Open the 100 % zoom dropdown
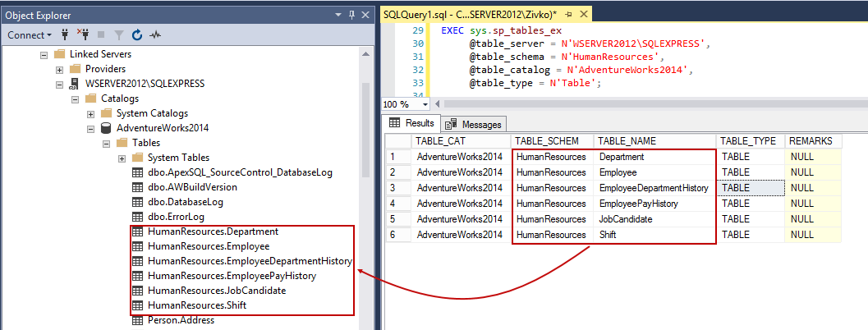This screenshot has width=868, height=330. tap(425, 104)
